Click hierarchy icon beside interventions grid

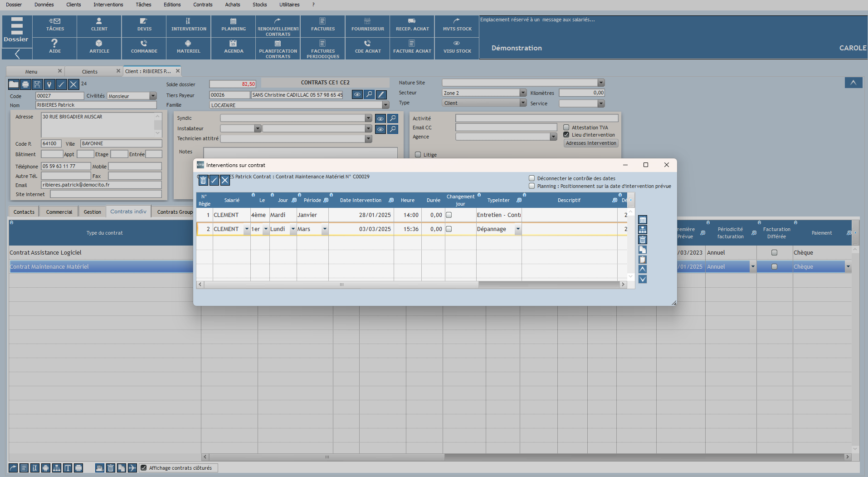643,230
